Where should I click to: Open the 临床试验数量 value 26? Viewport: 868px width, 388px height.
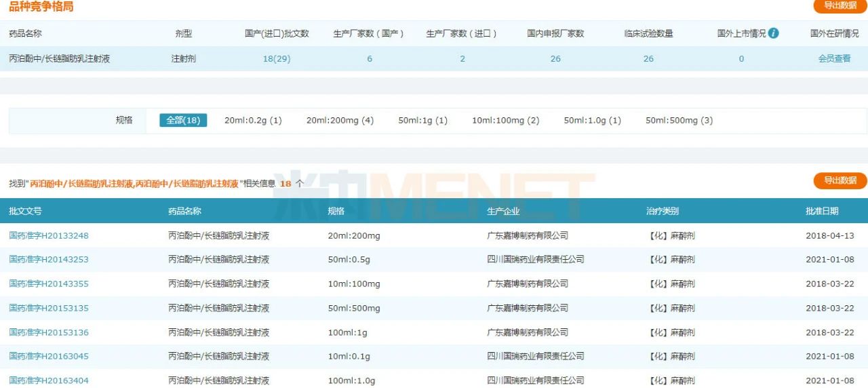point(648,59)
